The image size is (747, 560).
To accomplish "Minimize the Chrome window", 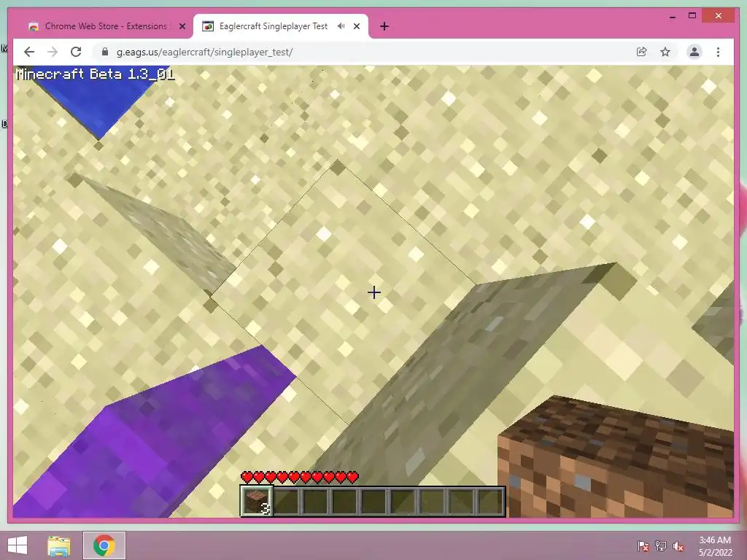I will 672,16.
